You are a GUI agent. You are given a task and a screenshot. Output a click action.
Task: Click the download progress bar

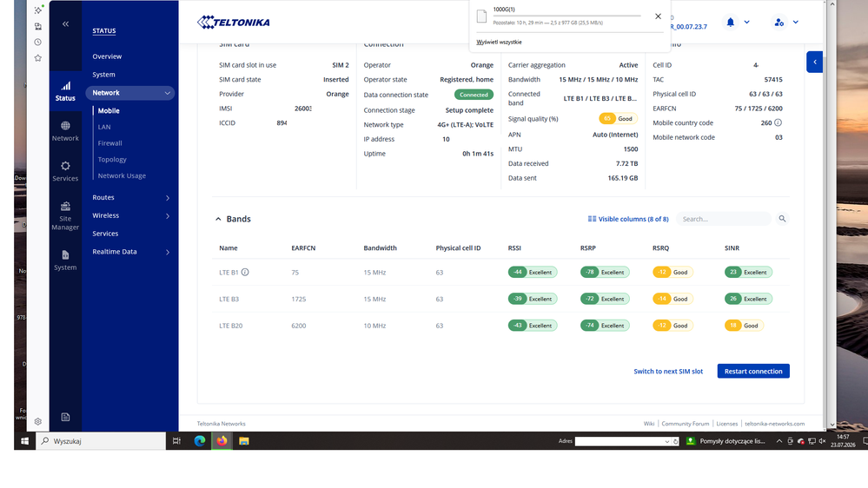pos(567,16)
